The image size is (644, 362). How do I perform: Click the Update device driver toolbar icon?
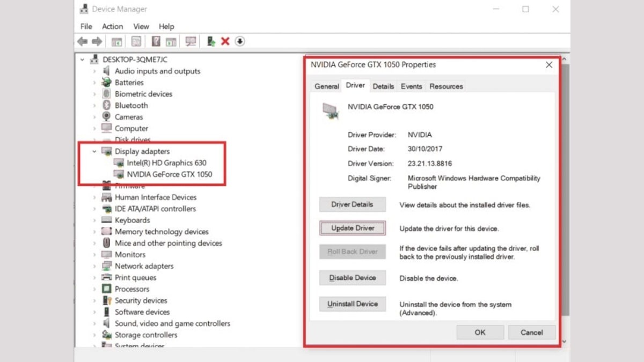click(211, 41)
